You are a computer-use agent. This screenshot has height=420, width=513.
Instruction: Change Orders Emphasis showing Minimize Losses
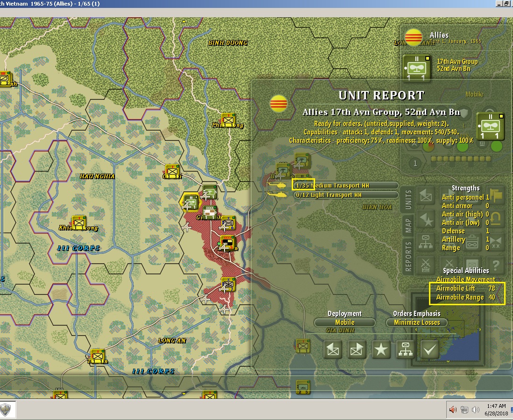click(x=417, y=322)
